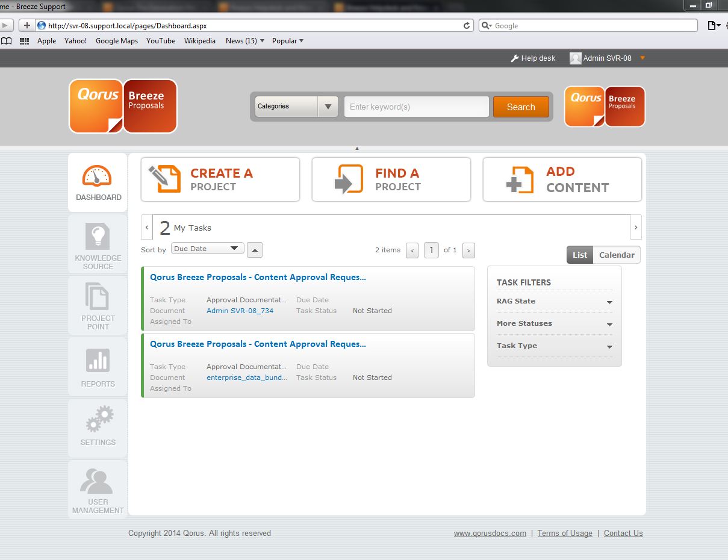Collapse the header with the small up triangle
This screenshot has height=560, width=728.
pos(357,148)
